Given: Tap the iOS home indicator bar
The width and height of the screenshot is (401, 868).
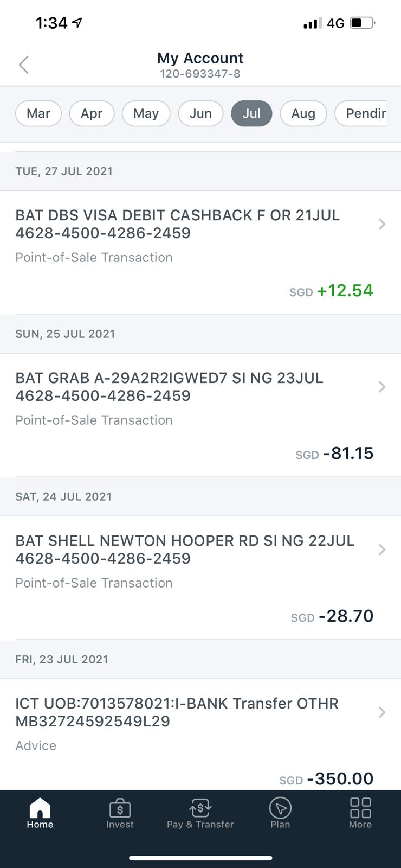Looking at the screenshot, I should pos(200,858).
